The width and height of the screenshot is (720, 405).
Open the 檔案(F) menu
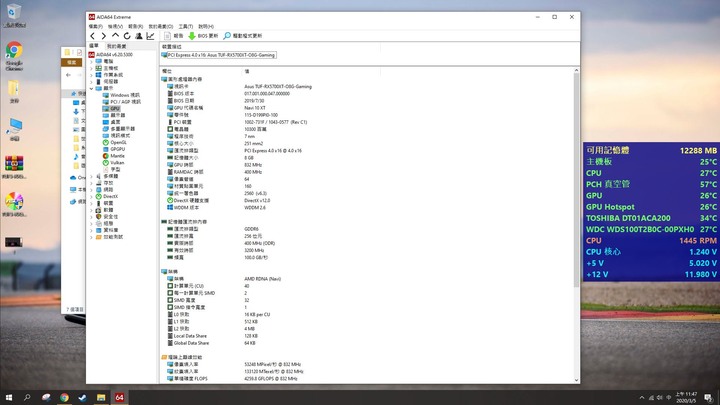tap(96, 27)
